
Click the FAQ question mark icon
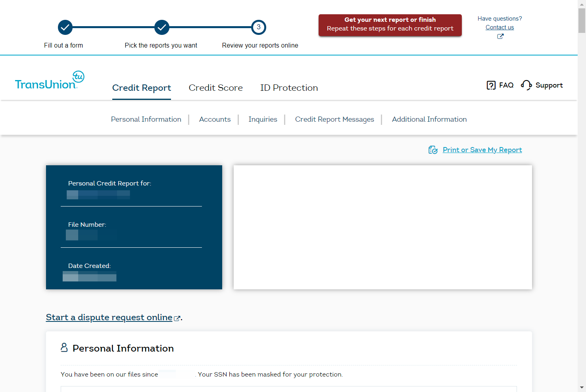[x=491, y=85]
